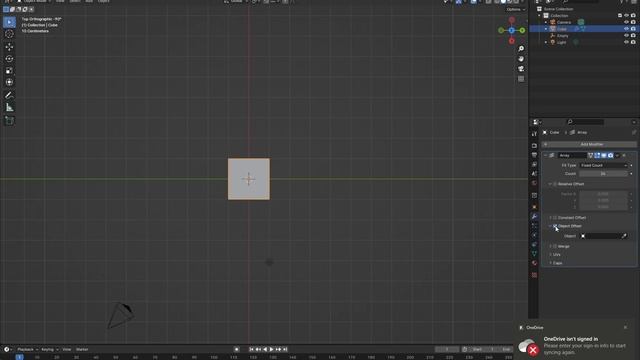Hide the Light in the viewport
This screenshot has width=640, height=360.
[627, 42]
